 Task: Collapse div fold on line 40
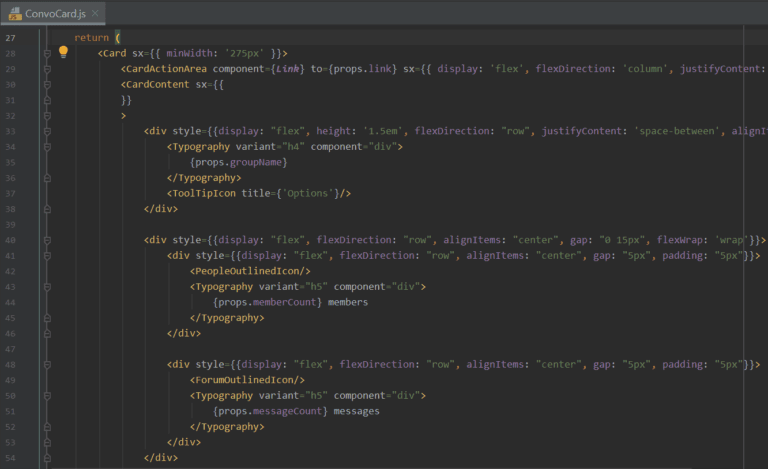pos(48,240)
